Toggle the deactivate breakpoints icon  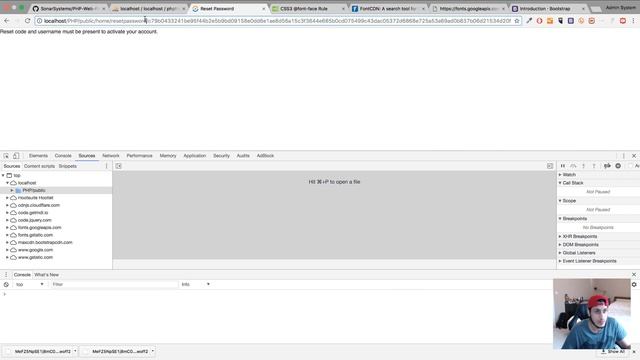607,166
